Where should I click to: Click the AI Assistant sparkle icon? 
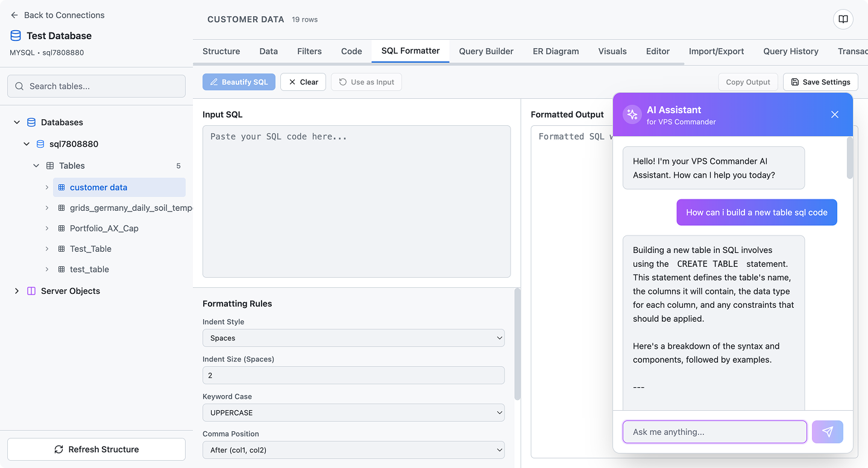[x=632, y=114]
